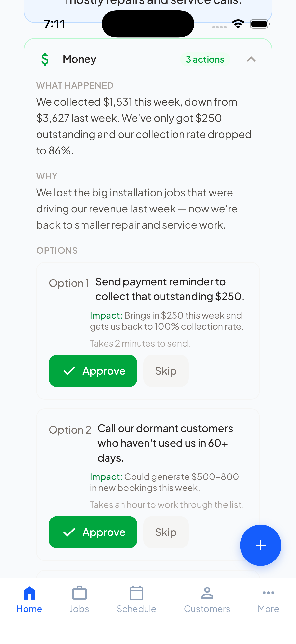Tap the battery status icon
296x644 pixels.
[x=259, y=24]
